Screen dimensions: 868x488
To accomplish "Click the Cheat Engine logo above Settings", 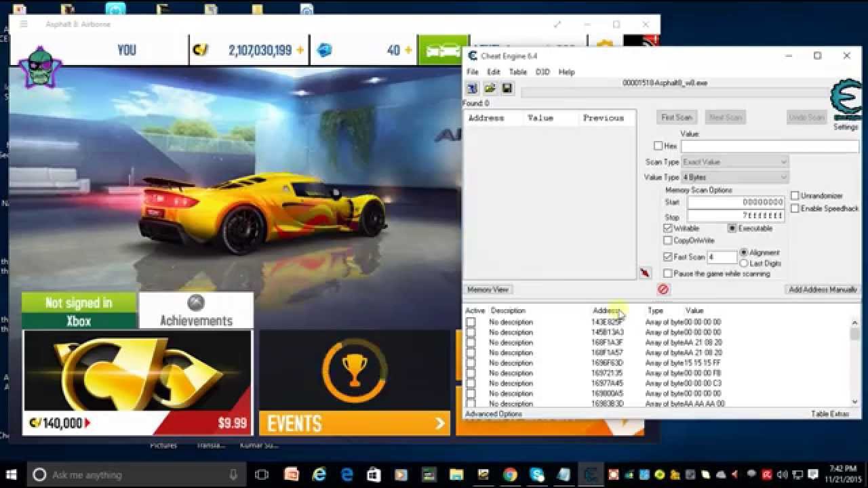I will point(846,100).
